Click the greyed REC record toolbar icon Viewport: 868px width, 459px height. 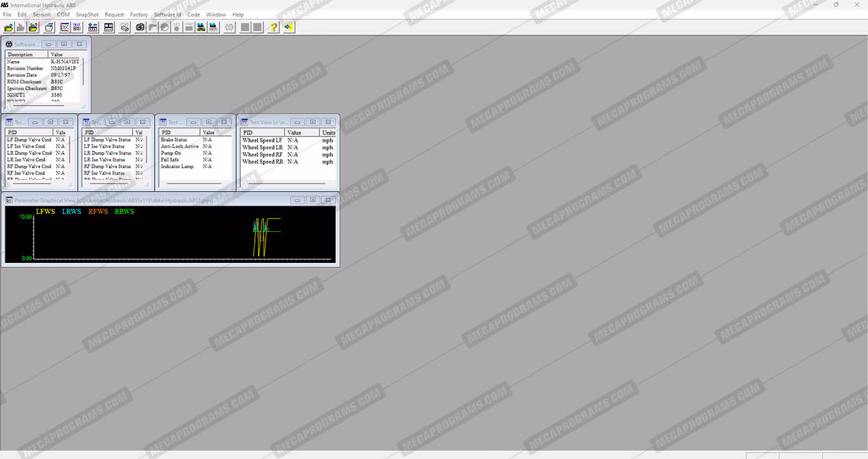click(x=177, y=27)
